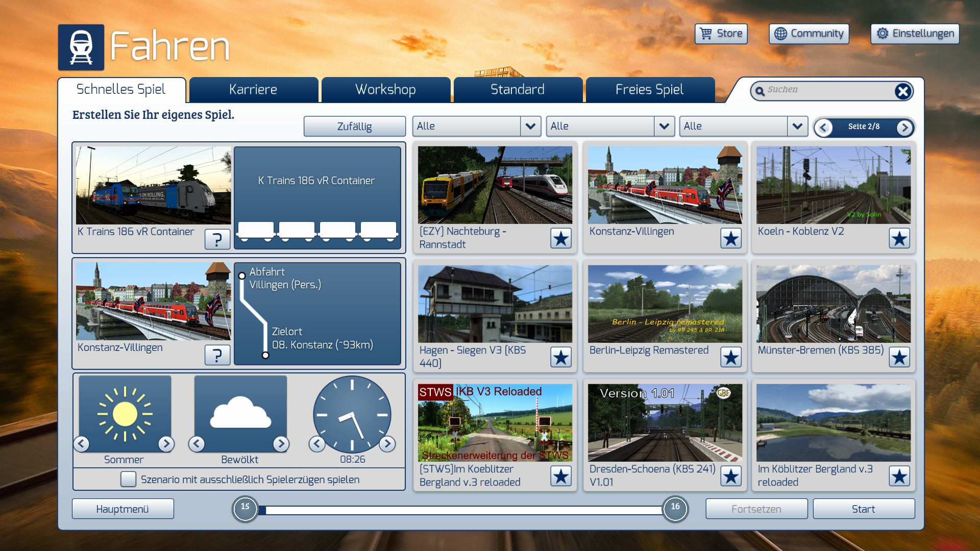Toggle favorite star for Münster-Bremen (KBS 385)
The height and width of the screenshot is (551, 980).
click(899, 357)
